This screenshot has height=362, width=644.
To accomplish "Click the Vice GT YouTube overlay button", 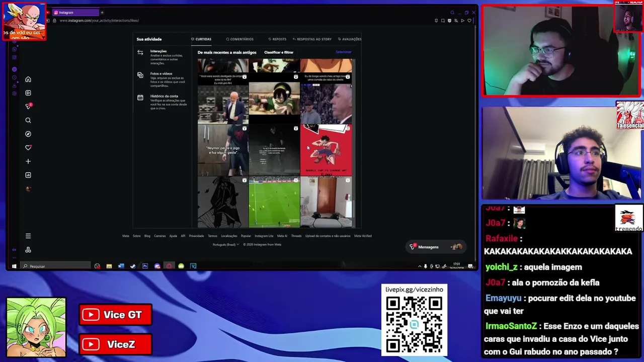I will (115, 315).
